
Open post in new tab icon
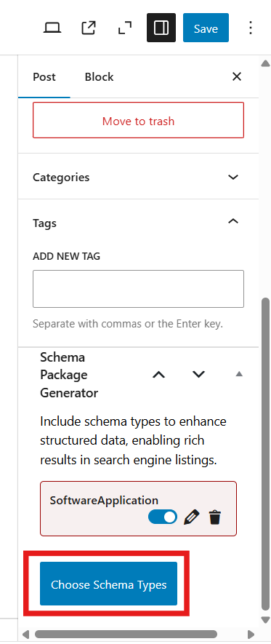pyautogui.click(x=89, y=28)
